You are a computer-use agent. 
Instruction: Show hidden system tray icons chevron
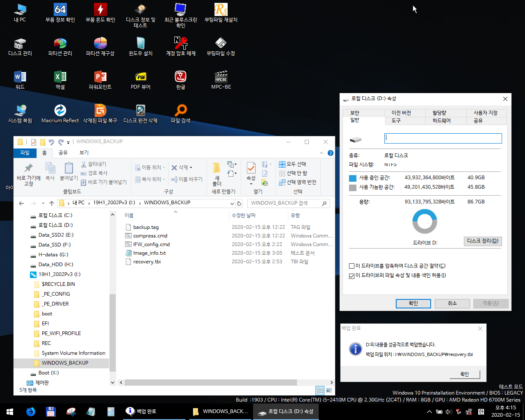429,412
